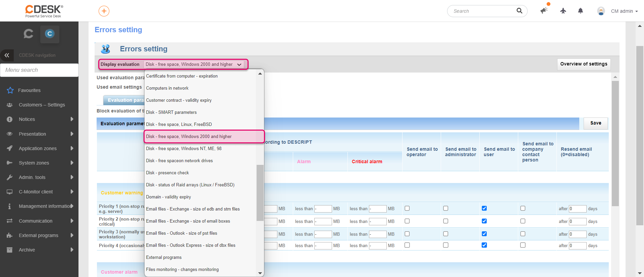This screenshot has height=277, width=644.
Task: Click the Customers – Settings people icon
Action: click(x=10, y=105)
